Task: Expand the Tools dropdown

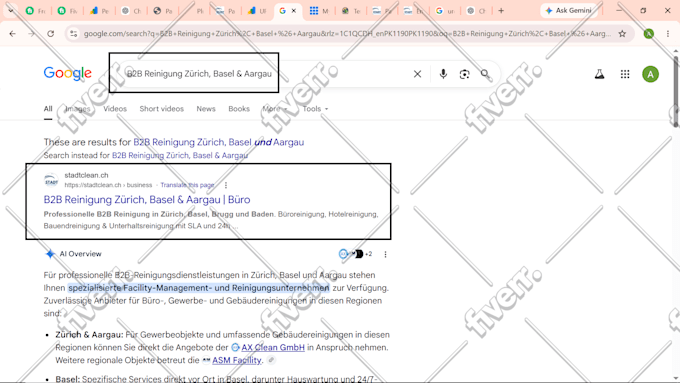Action: point(315,109)
